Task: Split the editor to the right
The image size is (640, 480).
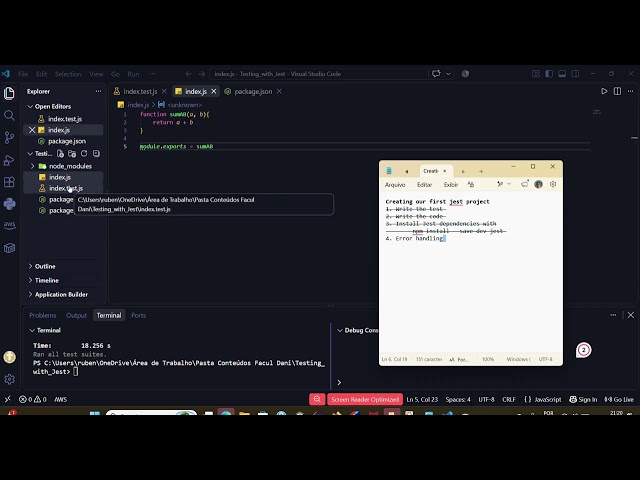Action: pos(617,91)
